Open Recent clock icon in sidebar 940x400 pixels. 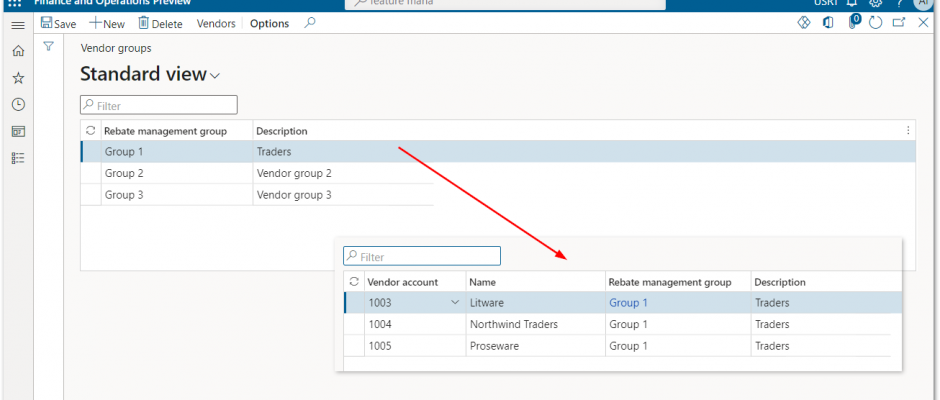pos(19,104)
